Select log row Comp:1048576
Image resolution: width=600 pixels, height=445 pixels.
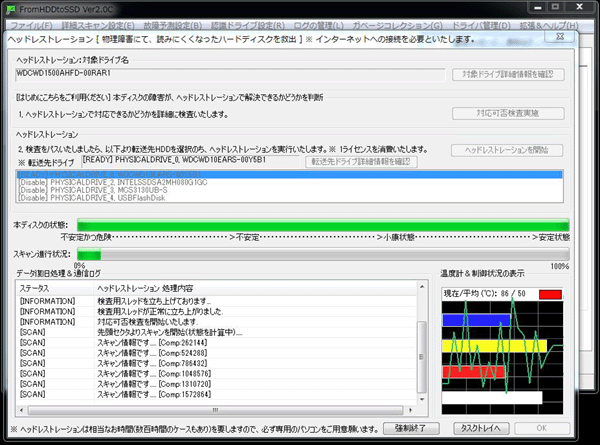click(217, 373)
